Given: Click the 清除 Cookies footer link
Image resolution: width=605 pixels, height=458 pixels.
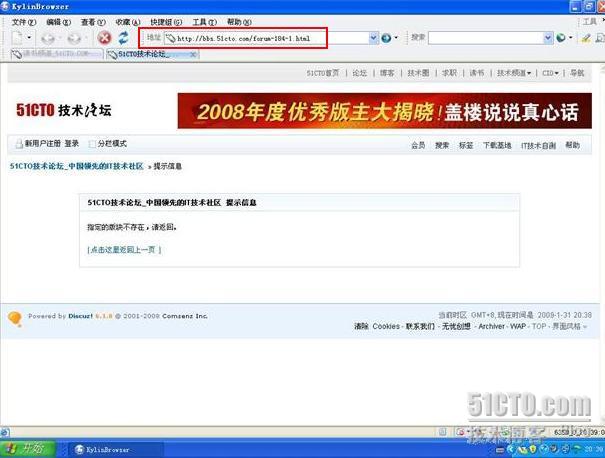Looking at the screenshot, I should click(x=377, y=326).
